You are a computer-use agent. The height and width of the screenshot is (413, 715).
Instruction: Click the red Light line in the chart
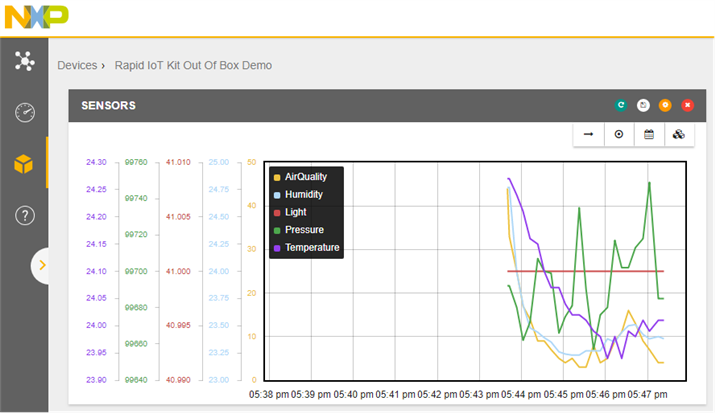[x=586, y=271]
